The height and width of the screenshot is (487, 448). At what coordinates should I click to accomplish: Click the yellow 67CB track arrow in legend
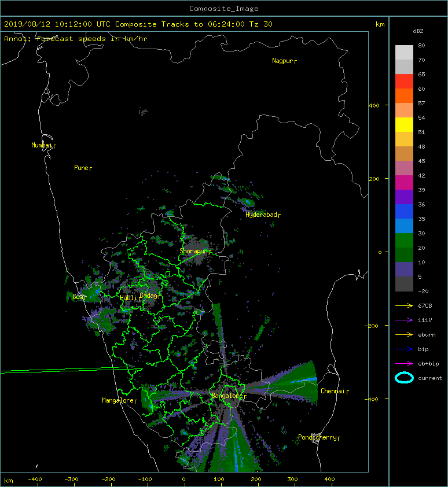pyautogui.click(x=404, y=306)
